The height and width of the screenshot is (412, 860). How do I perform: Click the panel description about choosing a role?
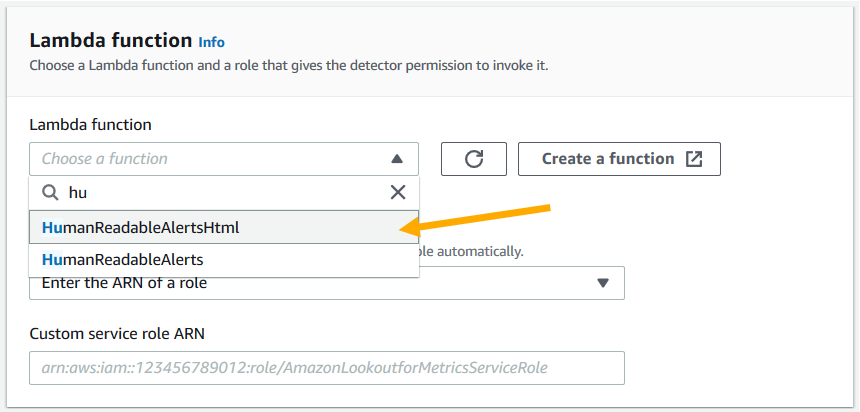coord(289,66)
